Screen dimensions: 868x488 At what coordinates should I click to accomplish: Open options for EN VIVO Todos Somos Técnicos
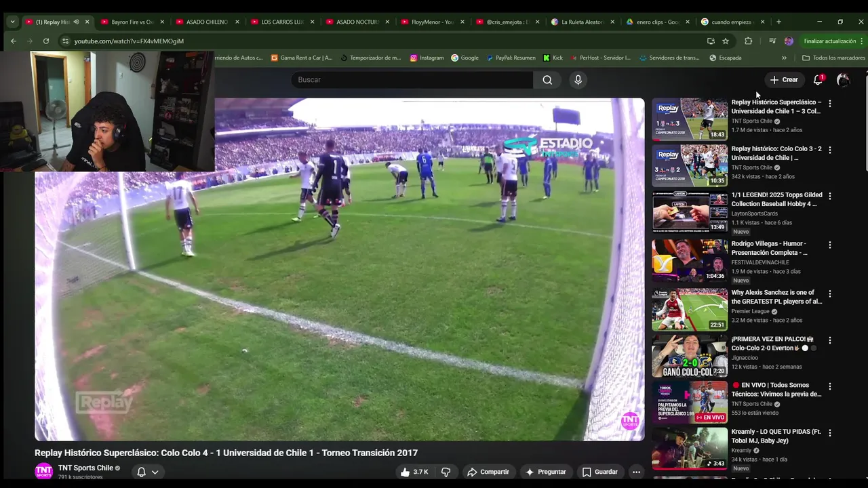(829, 386)
